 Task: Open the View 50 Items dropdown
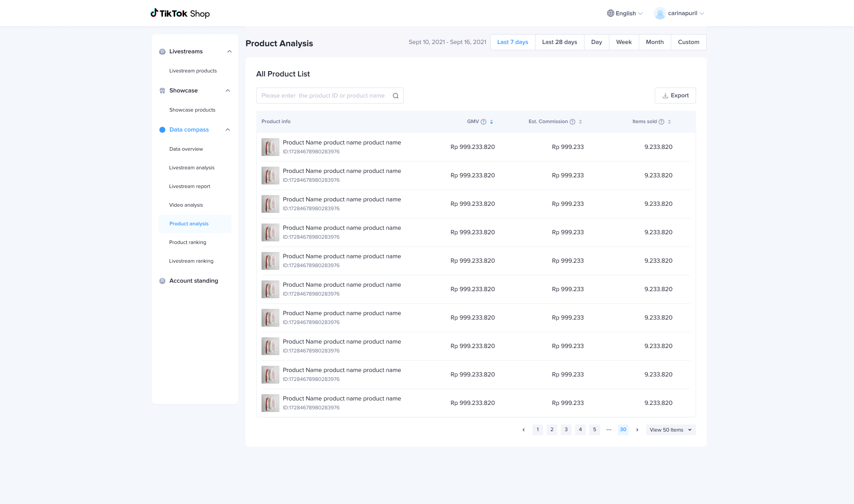coord(671,430)
